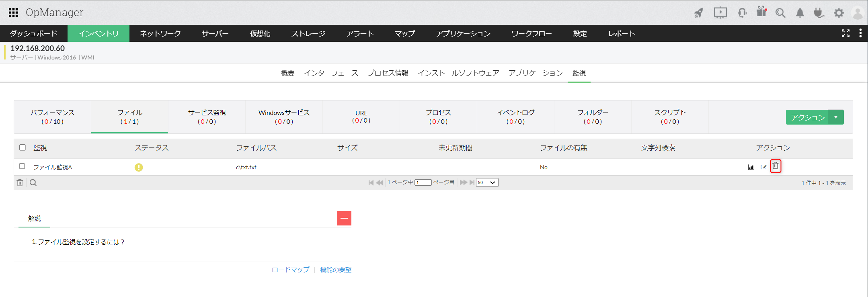The width and height of the screenshot is (868, 297).
Task: Click the ファイル監視A monitor name
Action: 53,167
